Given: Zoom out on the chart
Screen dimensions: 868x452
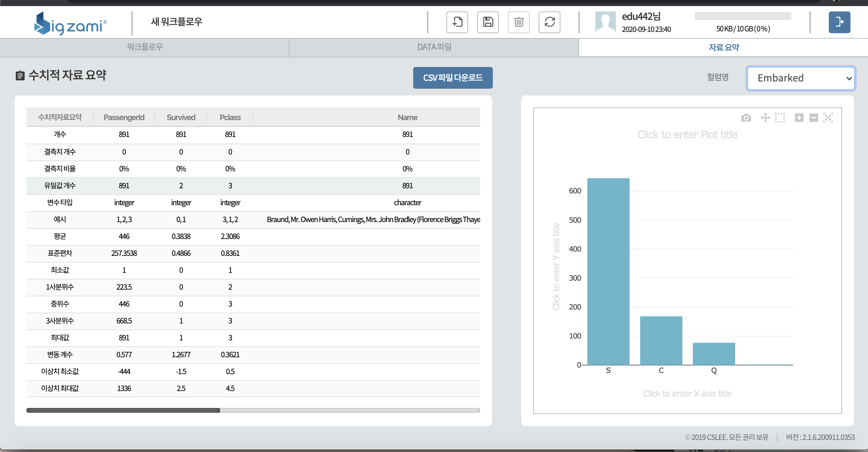Looking at the screenshot, I should (x=813, y=118).
